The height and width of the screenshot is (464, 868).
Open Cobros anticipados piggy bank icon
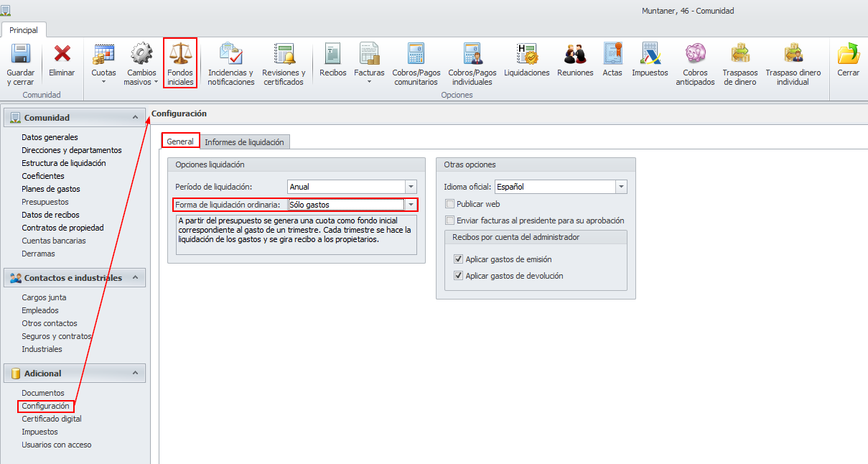click(695, 54)
